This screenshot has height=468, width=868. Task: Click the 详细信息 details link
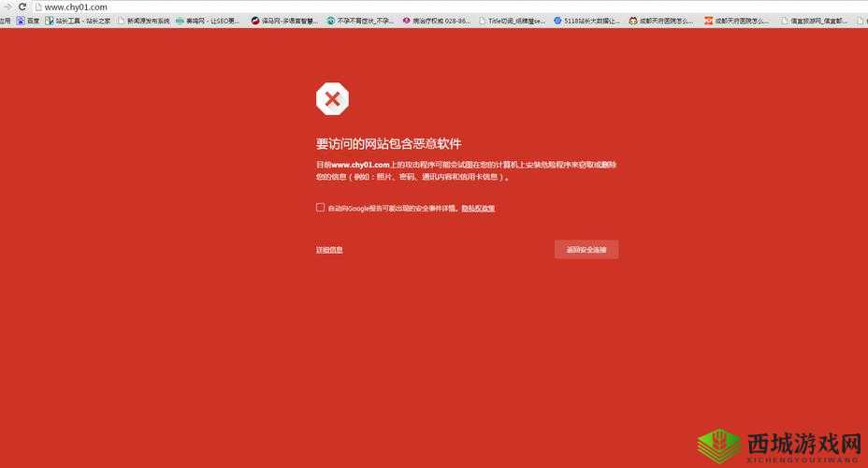pos(329,250)
